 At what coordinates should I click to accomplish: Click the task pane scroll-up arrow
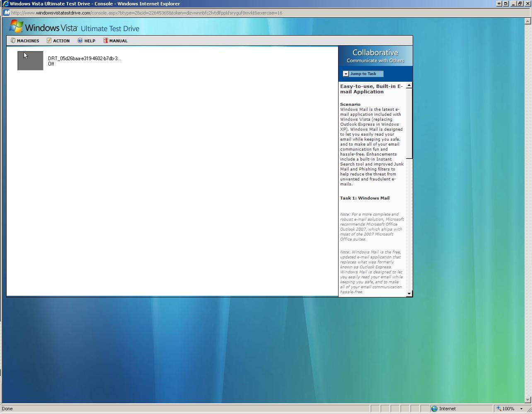409,85
